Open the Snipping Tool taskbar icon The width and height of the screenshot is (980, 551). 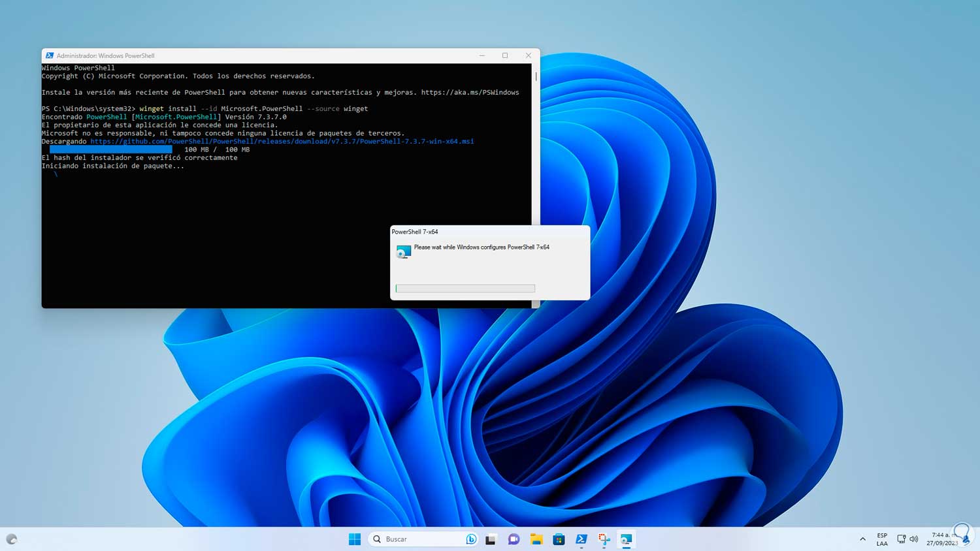tap(604, 539)
